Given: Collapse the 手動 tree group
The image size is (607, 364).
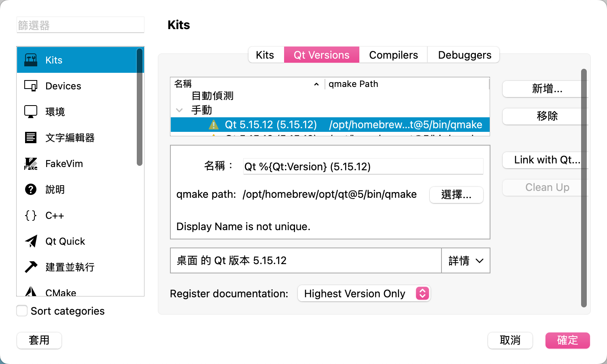Looking at the screenshot, I should pos(179,110).
